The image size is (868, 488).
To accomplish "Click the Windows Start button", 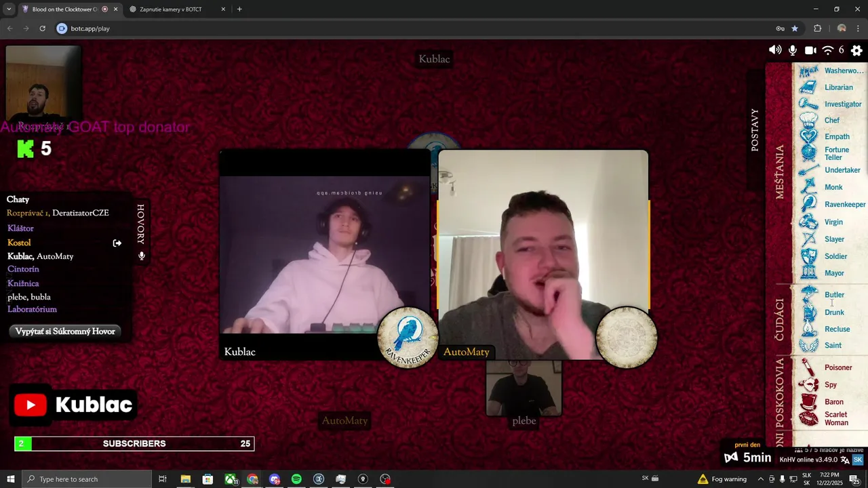I will pyautogui.click(x=10, y=479).
